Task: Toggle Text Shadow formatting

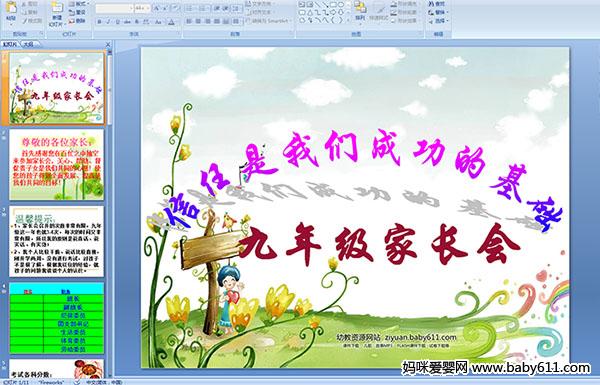Action: click(x=137, y=22)
